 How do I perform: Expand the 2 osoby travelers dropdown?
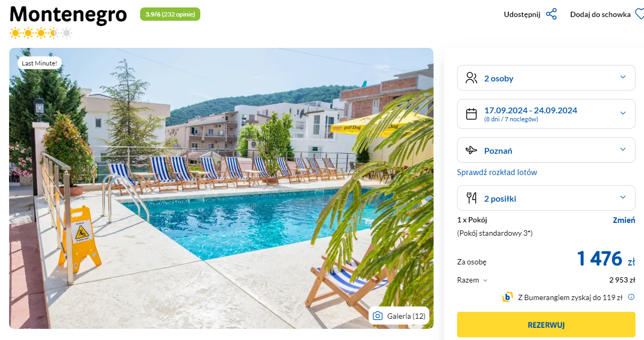546,78
